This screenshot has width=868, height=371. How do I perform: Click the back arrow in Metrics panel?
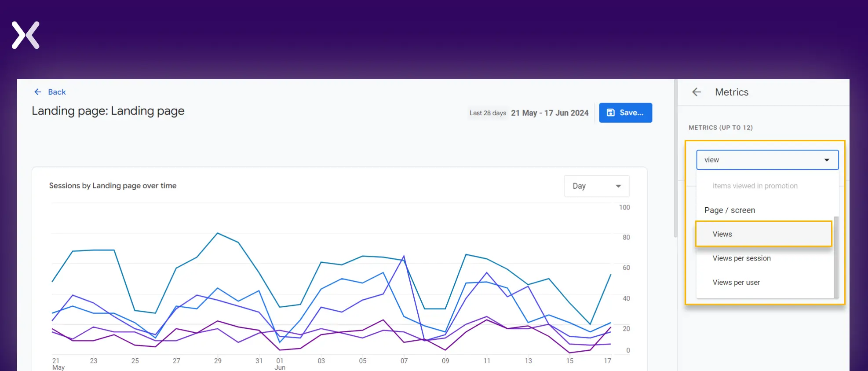(x=697, y=92)
